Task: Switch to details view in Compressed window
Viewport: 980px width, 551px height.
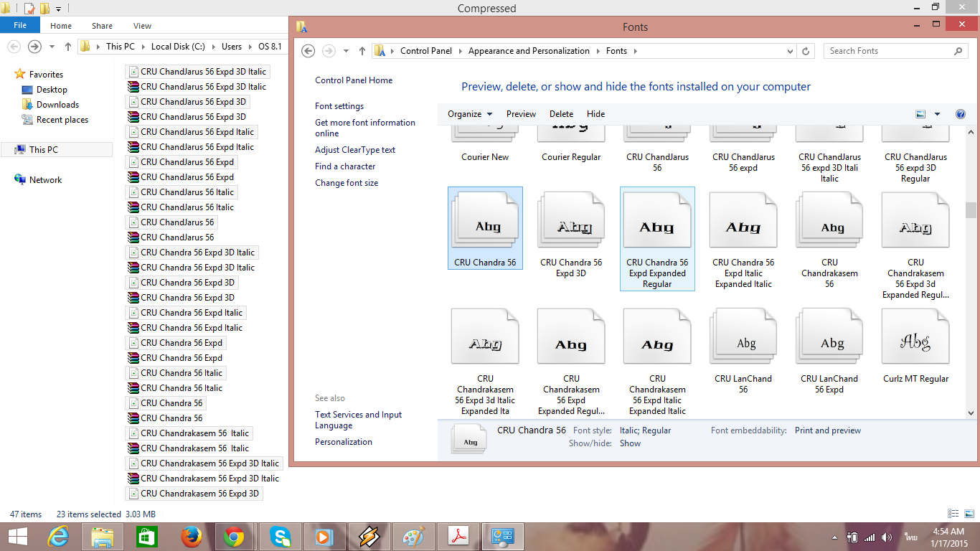Action: 953,514
